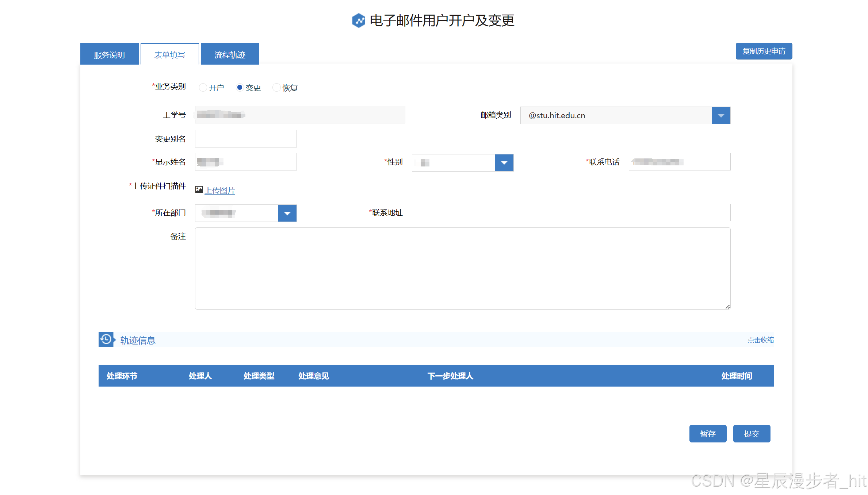This screenshot has height=495, width=868.
Task: Select the 开户 radio option
Action: [x=203, y=88]
